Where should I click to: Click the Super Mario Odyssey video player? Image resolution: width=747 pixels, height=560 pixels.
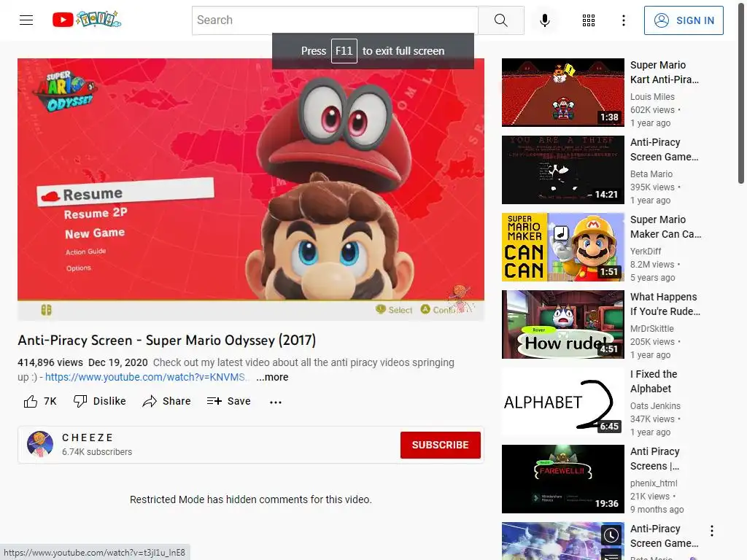click(251, 189)
